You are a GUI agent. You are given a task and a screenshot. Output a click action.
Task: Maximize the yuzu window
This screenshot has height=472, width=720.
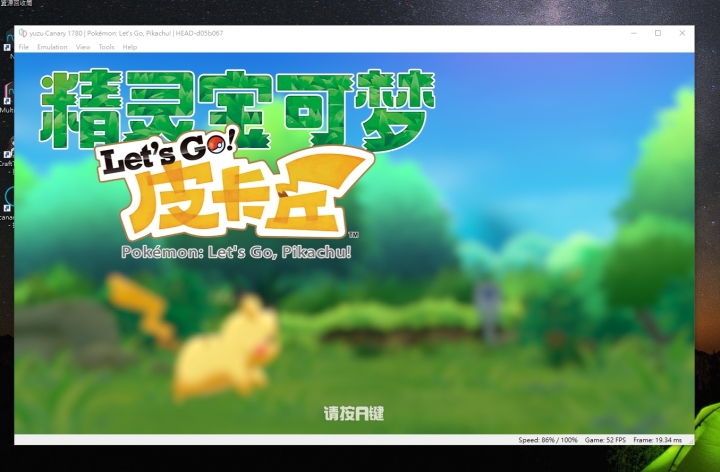pyautogui.click(x=658, y=33)
